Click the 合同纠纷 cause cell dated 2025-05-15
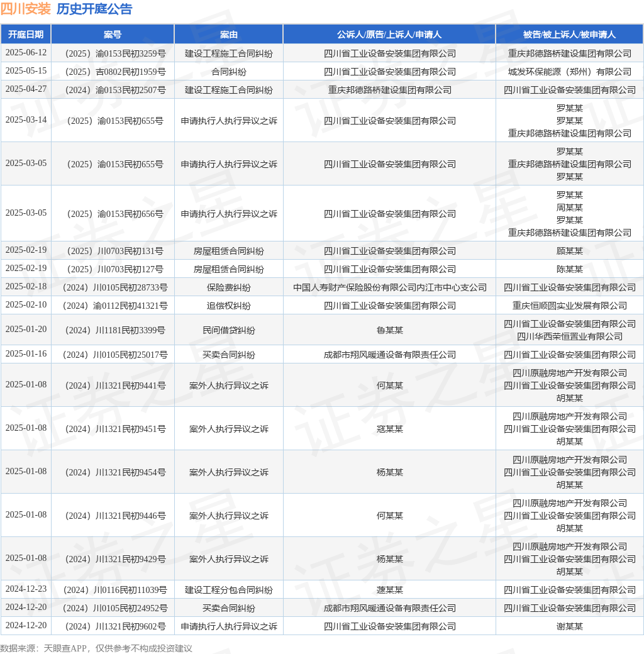 [228, 72]
